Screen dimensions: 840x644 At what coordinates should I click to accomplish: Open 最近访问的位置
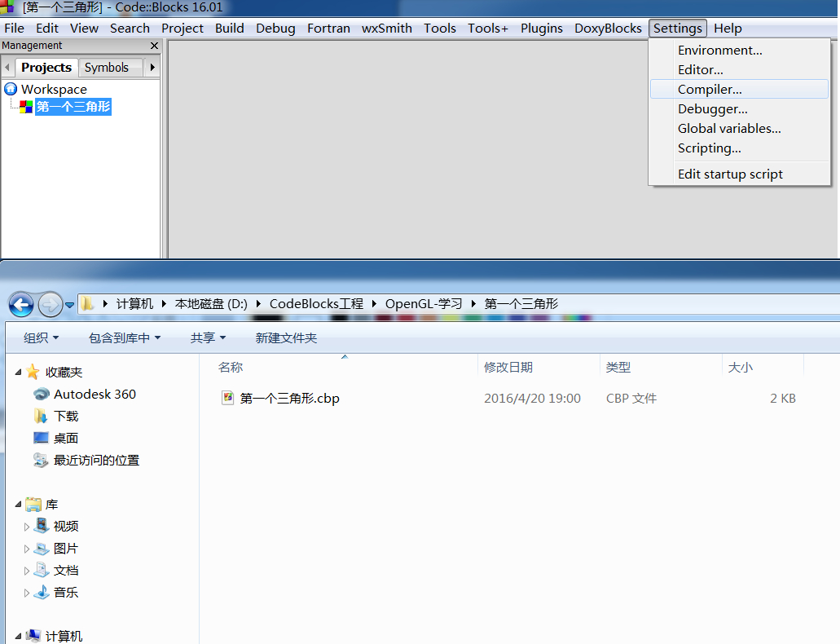click(96, 460)
